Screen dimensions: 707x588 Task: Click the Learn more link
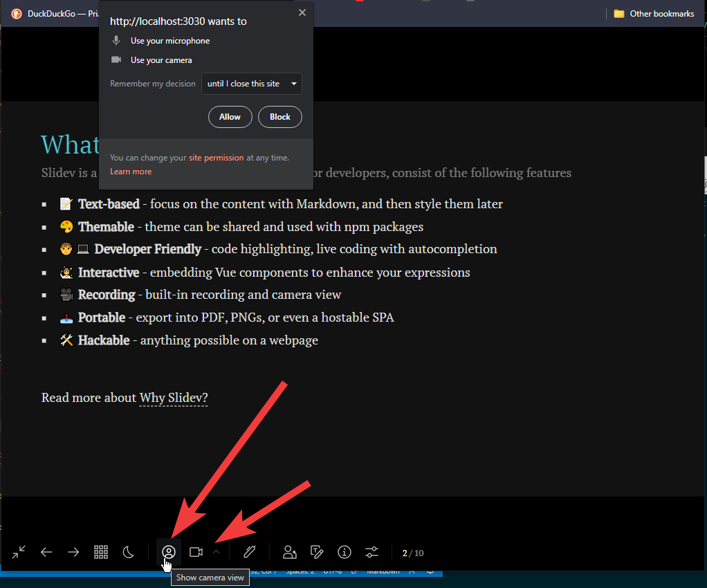tap(131, 172)
